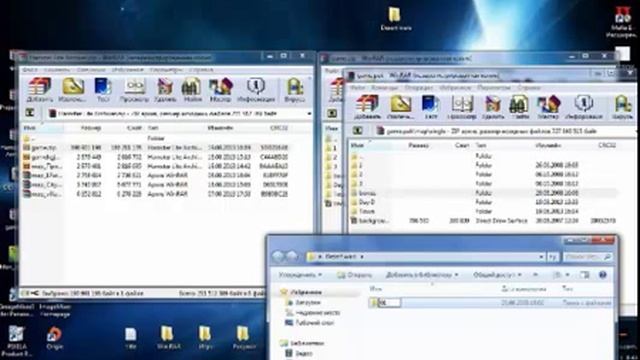Click Просмотр (View) icon in front WinRAR window
The image size is (640, 360).
click(x=462, y=107)
